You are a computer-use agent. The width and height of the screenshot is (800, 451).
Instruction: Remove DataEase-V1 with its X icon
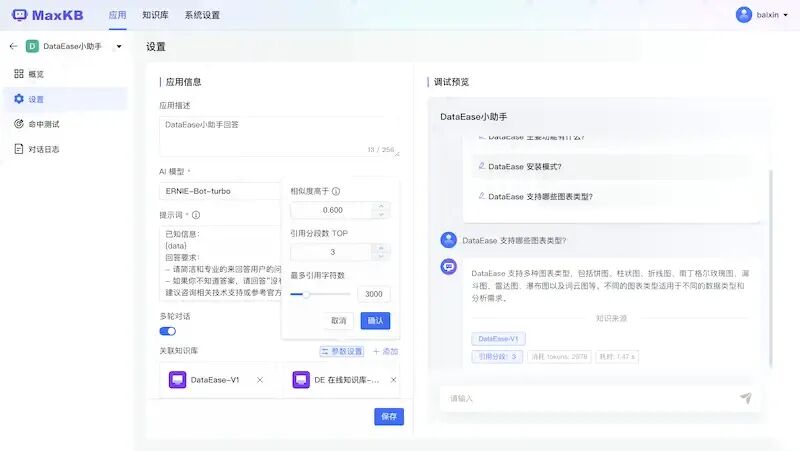point(260,380)
